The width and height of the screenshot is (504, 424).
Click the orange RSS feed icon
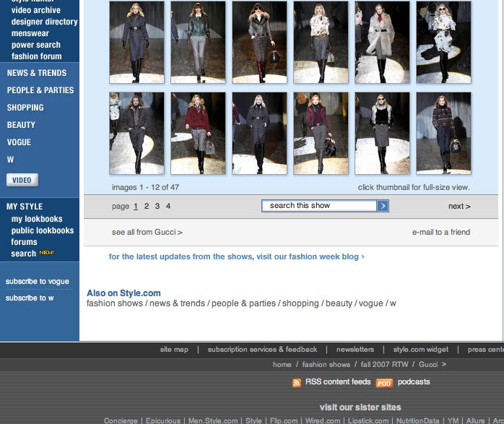click(x=297, y=383)
